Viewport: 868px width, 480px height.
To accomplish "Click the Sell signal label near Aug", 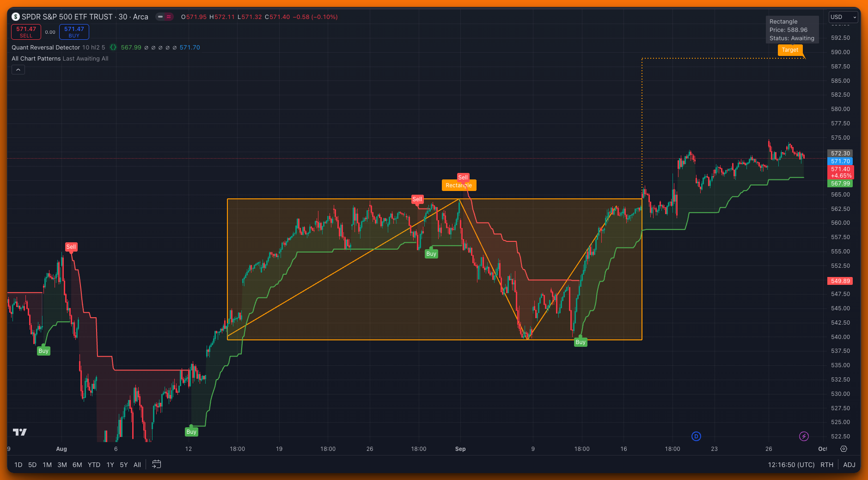I will point(71,247).
